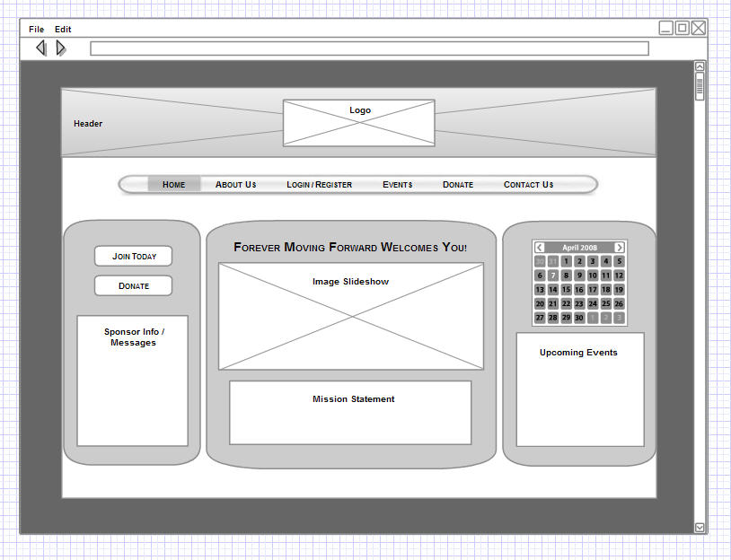The image size is (731, 560).
Task: Go to the About Us page
Action: [x=236, y=185]
